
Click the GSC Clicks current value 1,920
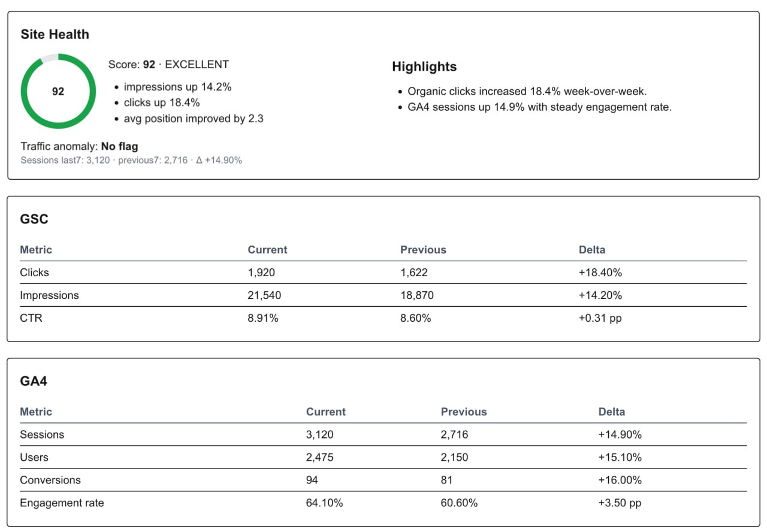[261, 273]
